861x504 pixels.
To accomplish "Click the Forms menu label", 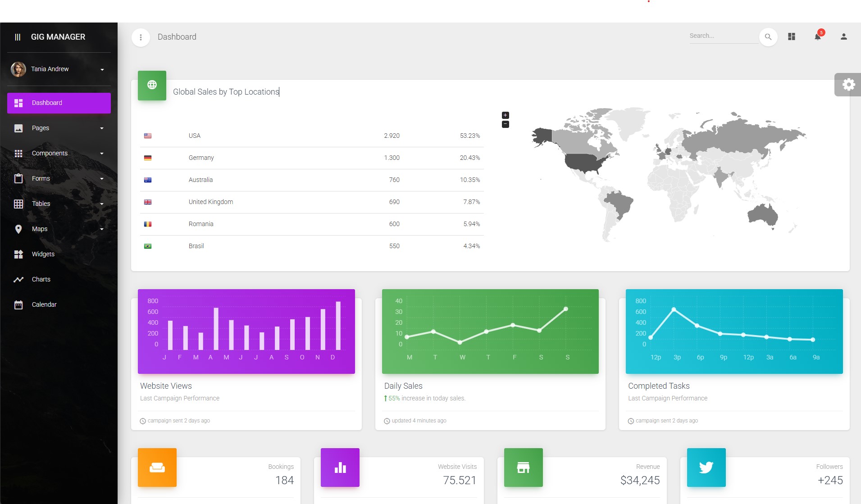I will tap(41, 179).
